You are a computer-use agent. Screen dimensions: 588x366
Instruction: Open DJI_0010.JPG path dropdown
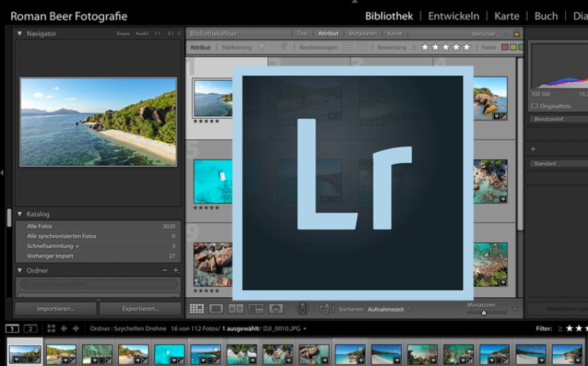tap(285, 329)
